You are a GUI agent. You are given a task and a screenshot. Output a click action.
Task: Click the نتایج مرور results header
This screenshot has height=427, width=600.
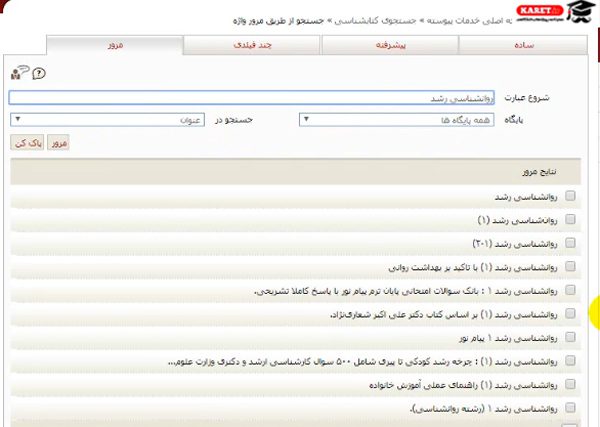tap(295, 172)
